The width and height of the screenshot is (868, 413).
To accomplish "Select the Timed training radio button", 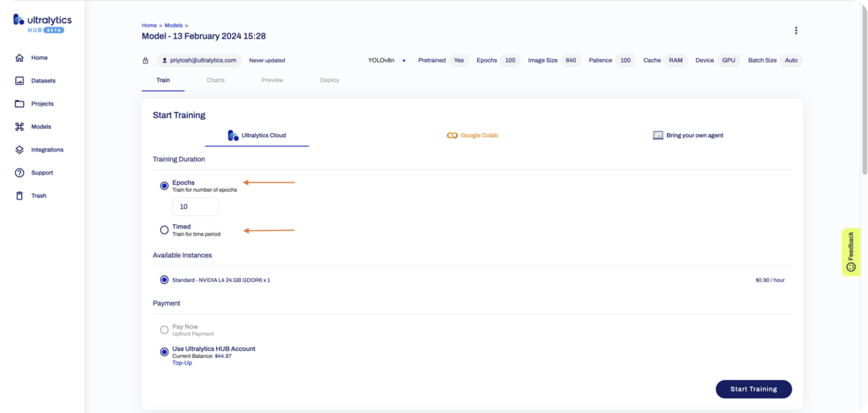I will [x=164, y=230].
